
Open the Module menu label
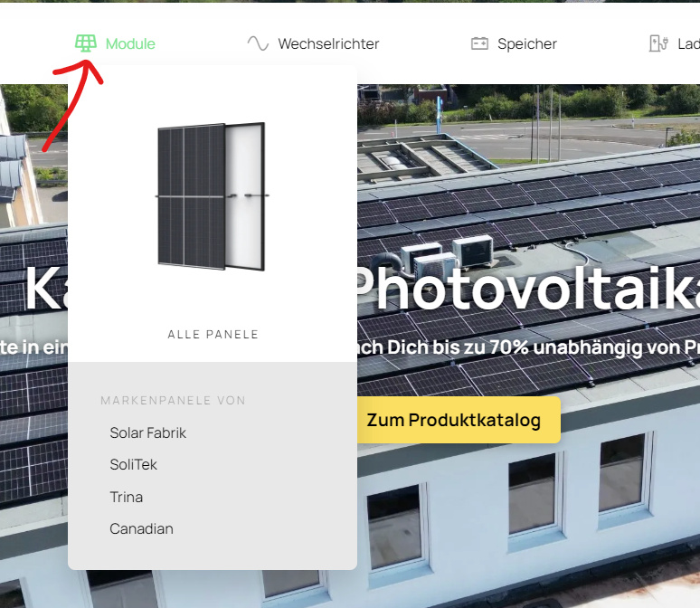(x=130, y=43)
